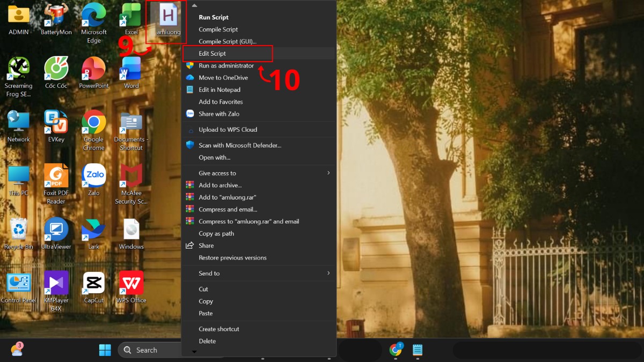Choose Create shortcut
Screen dimensions: 644x362
click(x=259, y=329)
